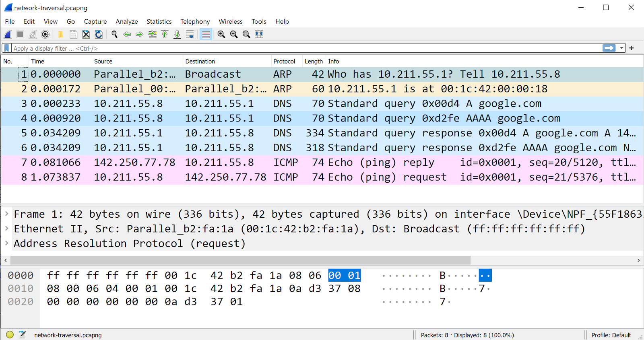Click the scroll left arrow in the details pane

[x=5, y=260]
